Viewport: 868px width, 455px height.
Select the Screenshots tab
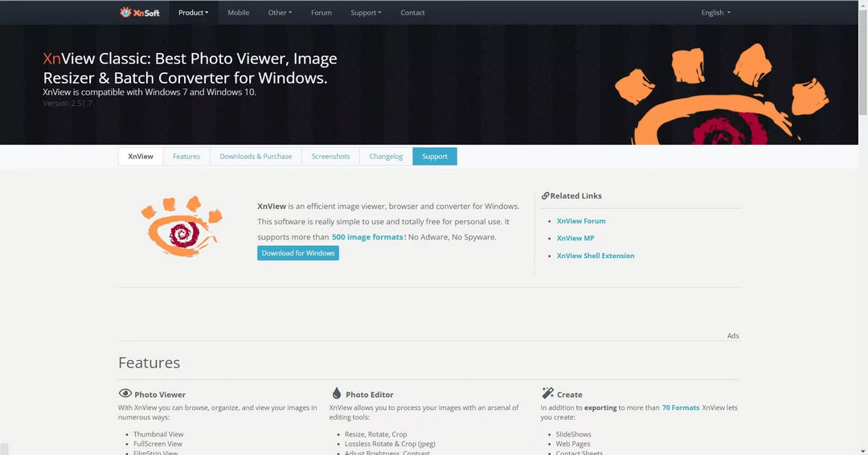click(330, 157)
